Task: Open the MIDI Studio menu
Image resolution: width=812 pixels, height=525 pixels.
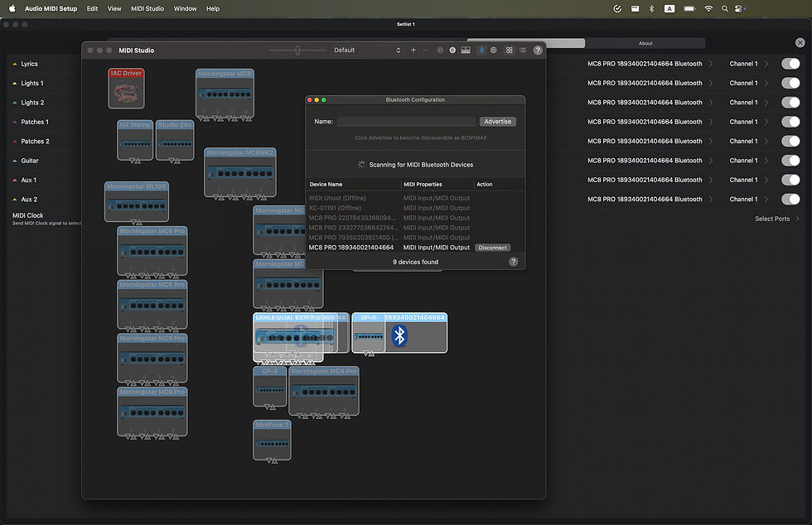Action: coord(147,9)
